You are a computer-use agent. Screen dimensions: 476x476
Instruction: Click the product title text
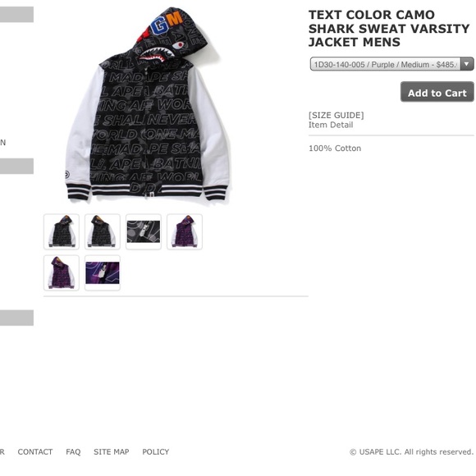tap(389, 28)
